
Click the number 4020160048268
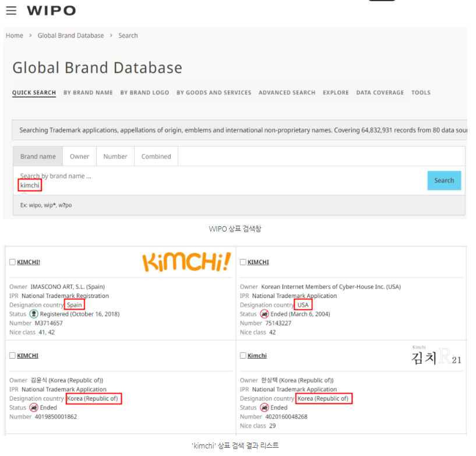point(286,417)
